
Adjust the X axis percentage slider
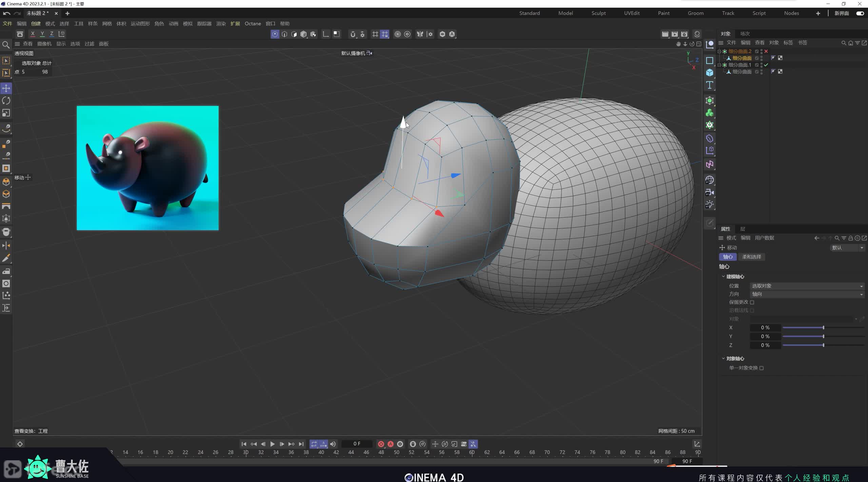(823, 327)
